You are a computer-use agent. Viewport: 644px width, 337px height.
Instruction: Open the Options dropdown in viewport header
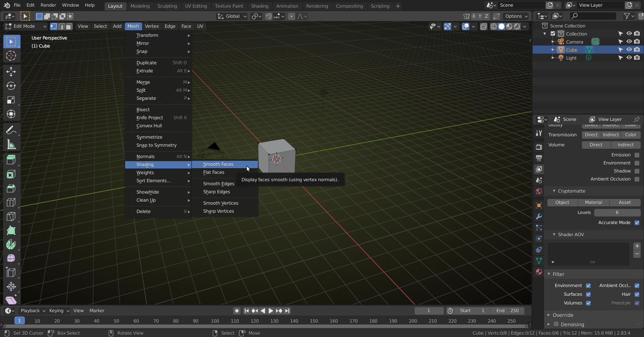(x=516, y=16)
